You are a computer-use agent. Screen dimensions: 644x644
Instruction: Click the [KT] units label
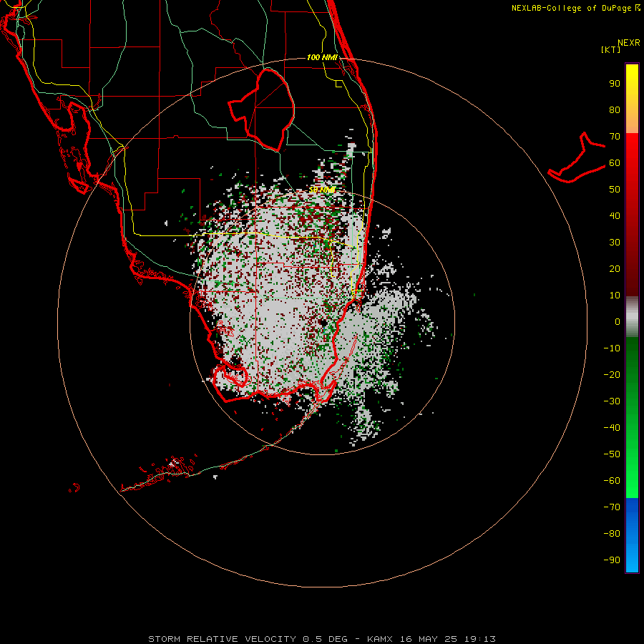pyautogui.click(x=611, y=49)
